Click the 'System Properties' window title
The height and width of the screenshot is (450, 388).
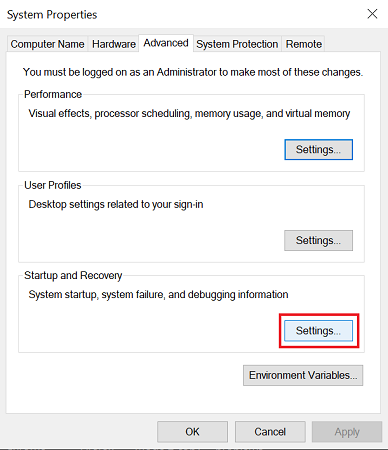pyautogui.click(x=52, y=15)
